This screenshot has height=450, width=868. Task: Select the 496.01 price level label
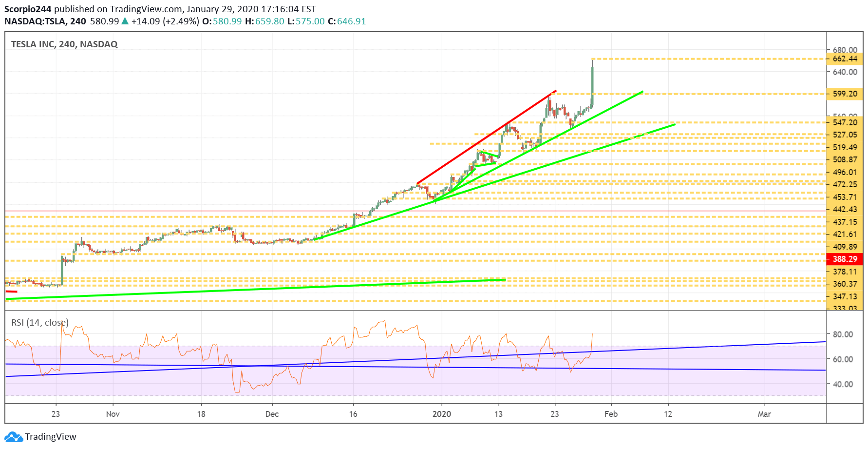coord(845,172)
